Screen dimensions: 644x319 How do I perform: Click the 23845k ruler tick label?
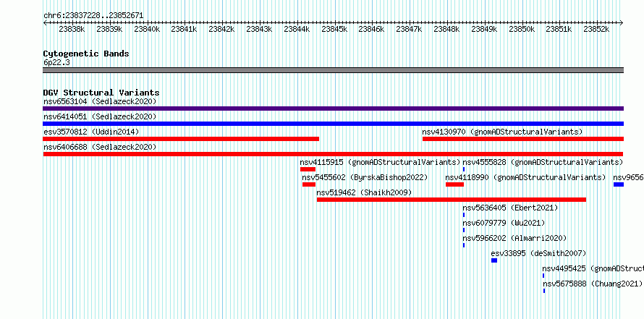[335, 29]
